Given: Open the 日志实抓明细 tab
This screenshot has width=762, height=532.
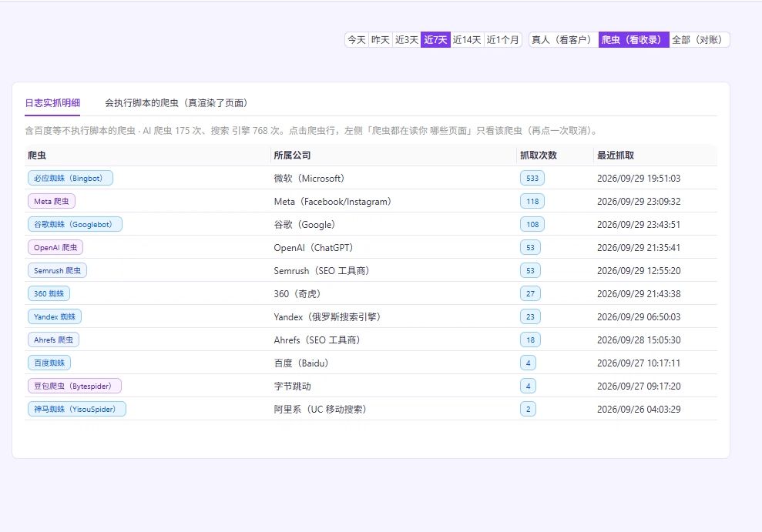Looking at the screenshot, I should pos(52,103).
